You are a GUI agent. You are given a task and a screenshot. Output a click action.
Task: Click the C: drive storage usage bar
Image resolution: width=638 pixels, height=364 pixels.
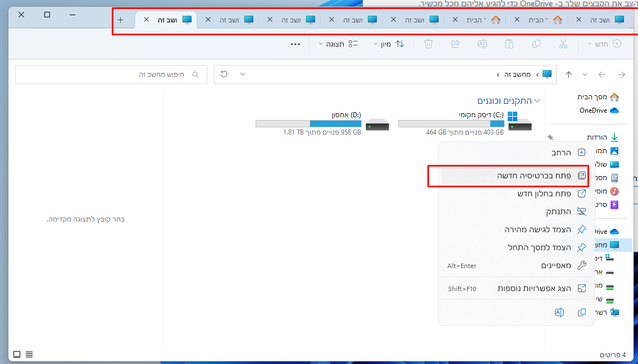pyautogui.click(x=451, y=123)
